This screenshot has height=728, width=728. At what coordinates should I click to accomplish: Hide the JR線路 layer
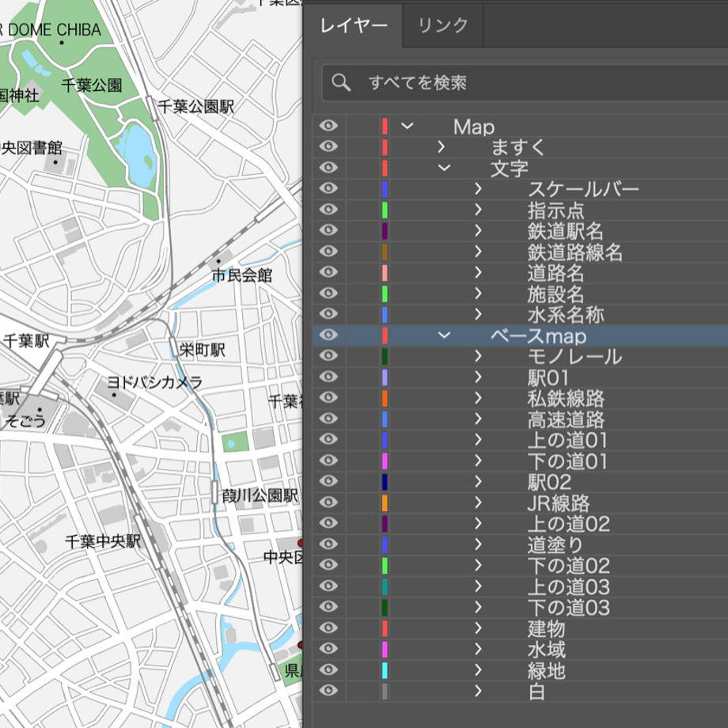coord(328,502)
